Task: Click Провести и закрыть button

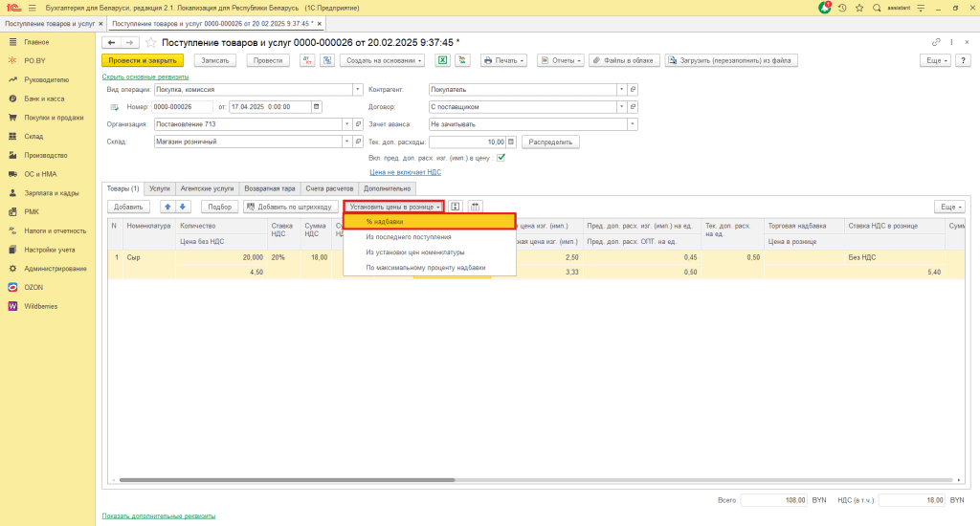Action: (x=143, y=60)
